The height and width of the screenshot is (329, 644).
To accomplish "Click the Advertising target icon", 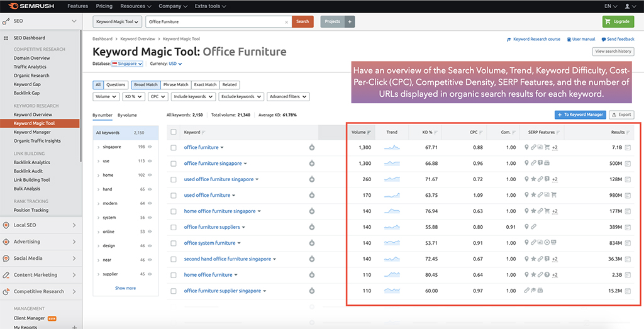I will (6, 242).
